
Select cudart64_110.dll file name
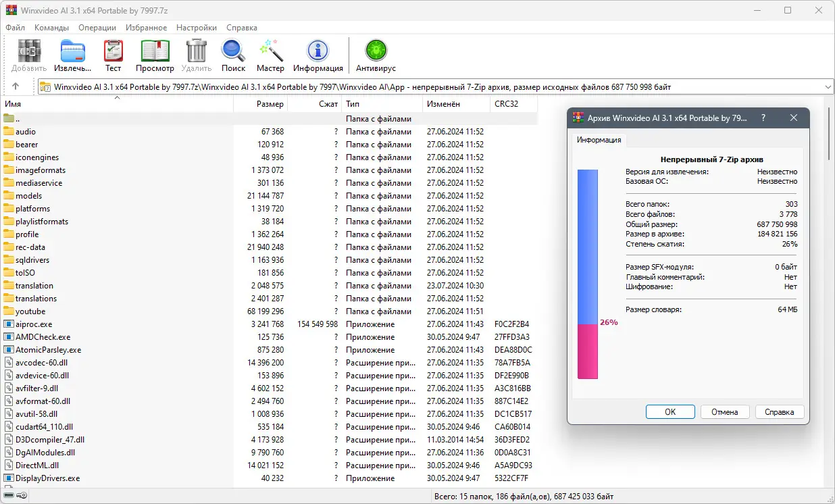(44, 427)
